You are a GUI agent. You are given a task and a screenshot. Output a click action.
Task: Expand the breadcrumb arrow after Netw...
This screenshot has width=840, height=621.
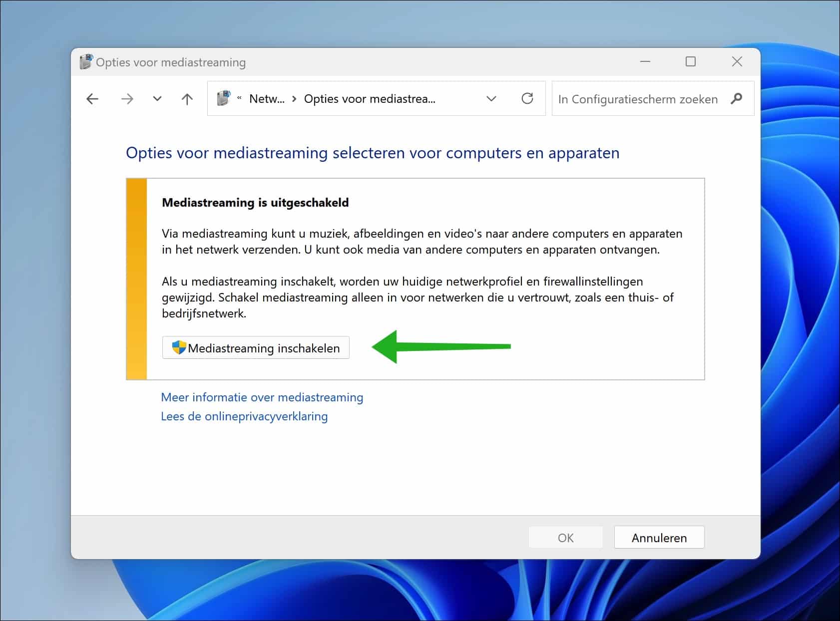point(293,98)
